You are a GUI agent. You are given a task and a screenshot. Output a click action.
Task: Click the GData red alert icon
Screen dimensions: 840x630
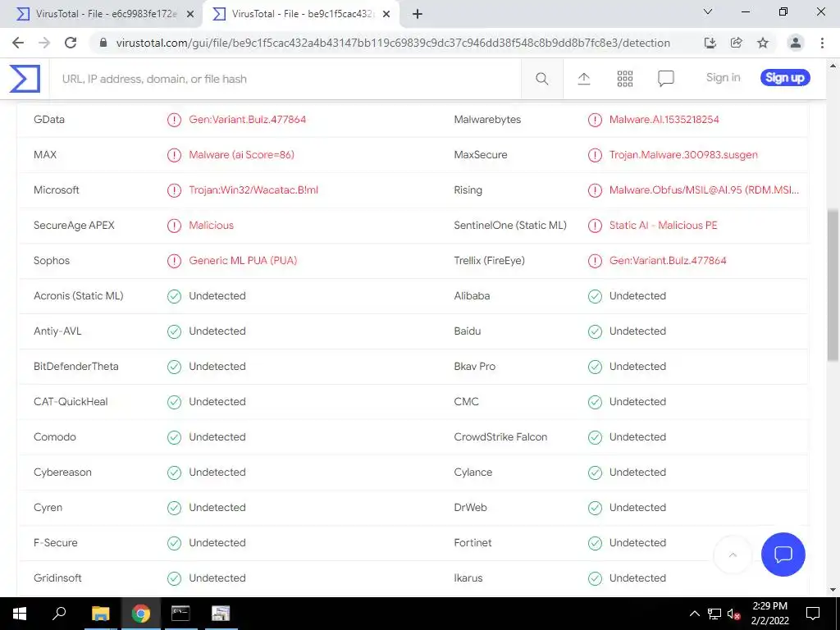(x=174, y=120)
